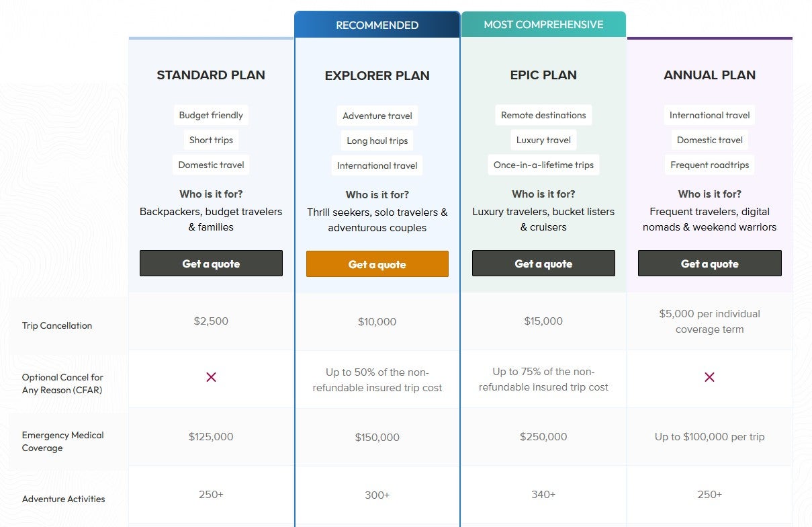The height and width of the screenshot is (527, 812).
Task: Toggle the 'Once-in-a-lifetime trips' chip
Action: point(543,165)
